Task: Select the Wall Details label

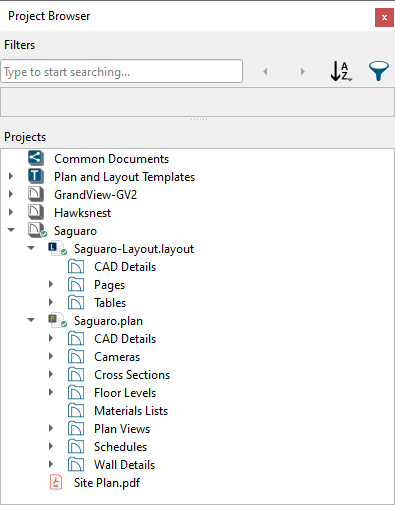Action: coord(125,465)
